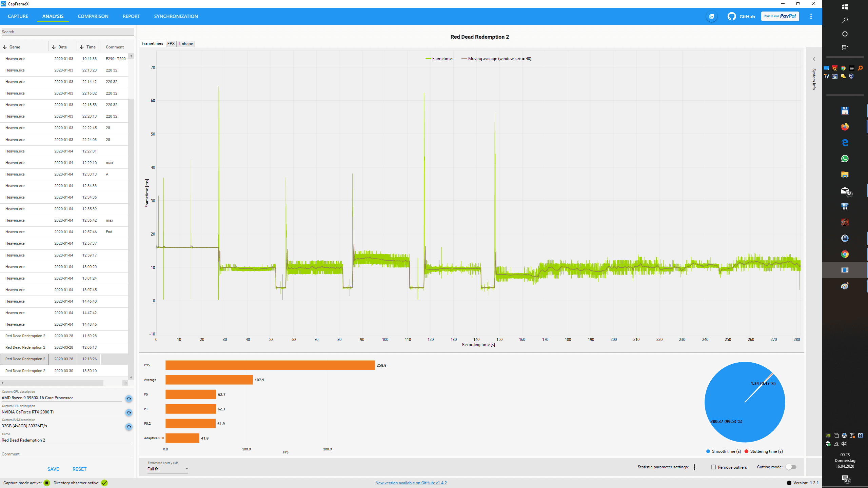Screen dimensions: 868x488
Task: Open NVIDIA tray icon
Action: [828, 435]
